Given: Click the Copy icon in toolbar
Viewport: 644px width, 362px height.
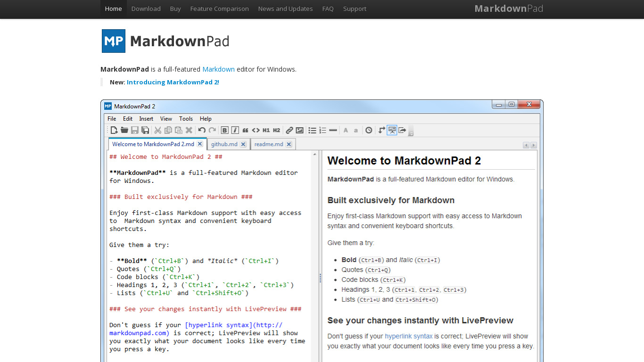Looking at the screenshot, I should [168, 130].
